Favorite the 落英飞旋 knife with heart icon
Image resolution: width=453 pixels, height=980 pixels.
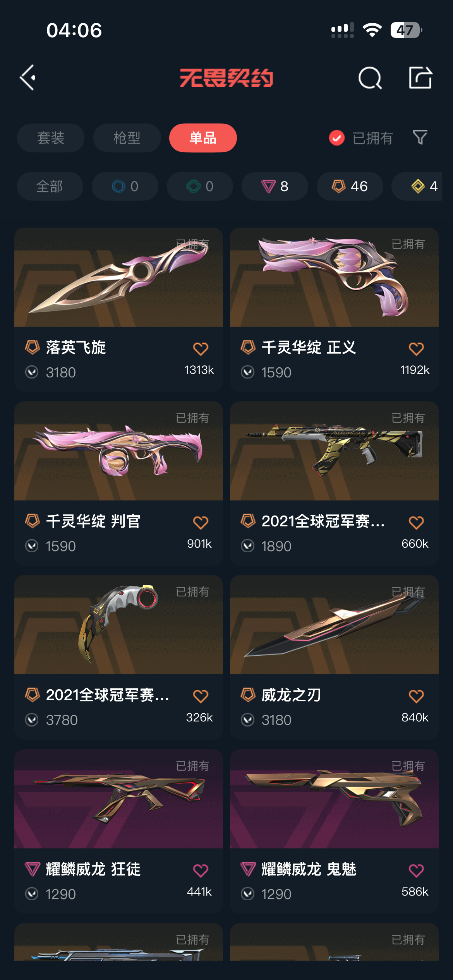coord(201,349)
